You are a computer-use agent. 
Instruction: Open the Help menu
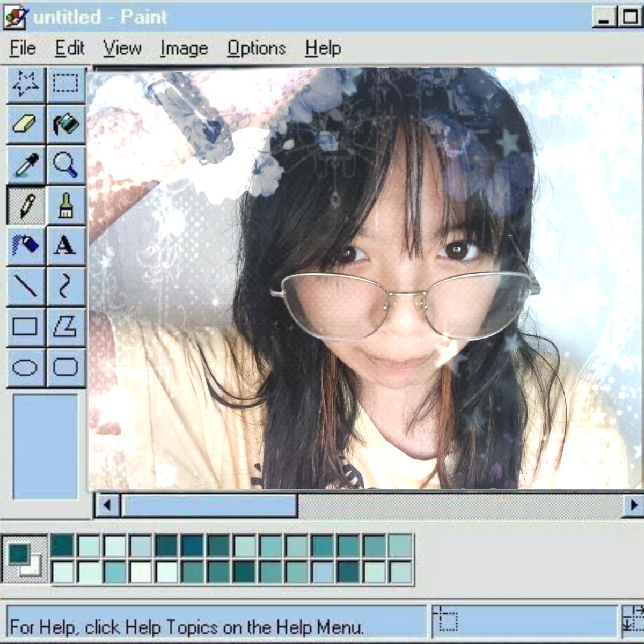[323, 48]
